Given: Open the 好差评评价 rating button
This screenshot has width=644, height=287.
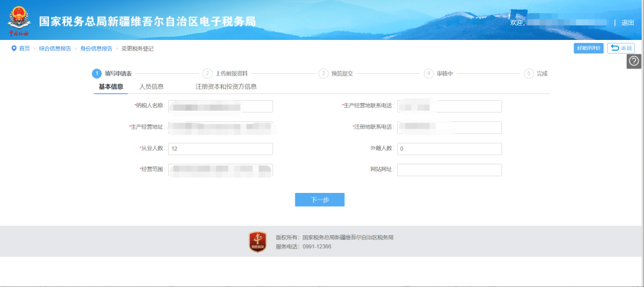Looking at the screenshot, I should [589, 48].
